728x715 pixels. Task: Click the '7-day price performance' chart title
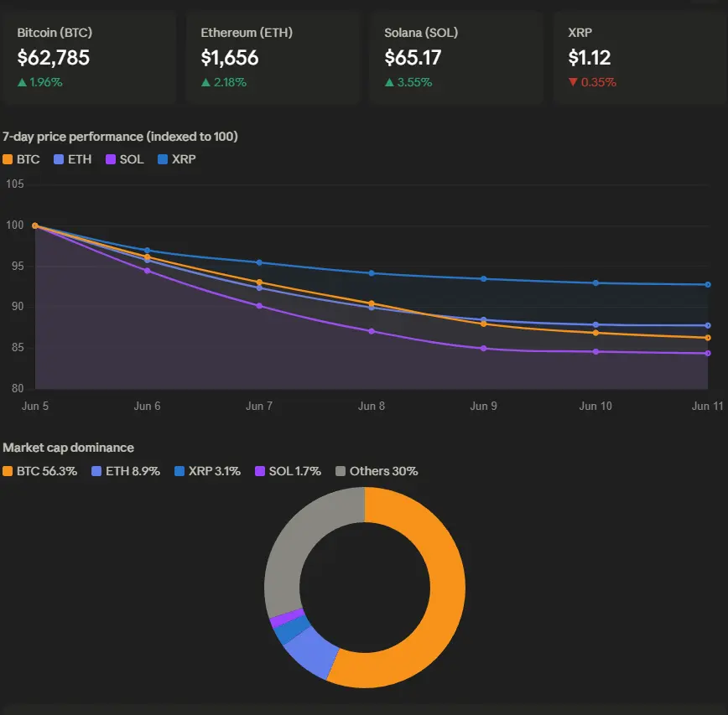click(120, 137)
